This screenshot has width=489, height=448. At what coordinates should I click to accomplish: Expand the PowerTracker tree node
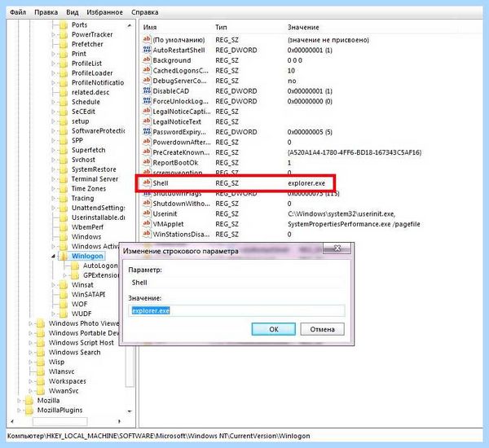click(x=53, y=34)
